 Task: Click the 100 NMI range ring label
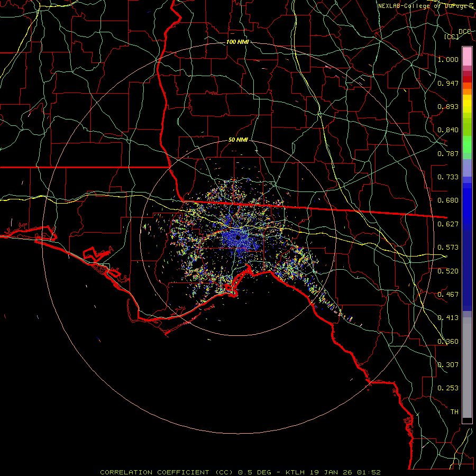[x=237, y=42]
